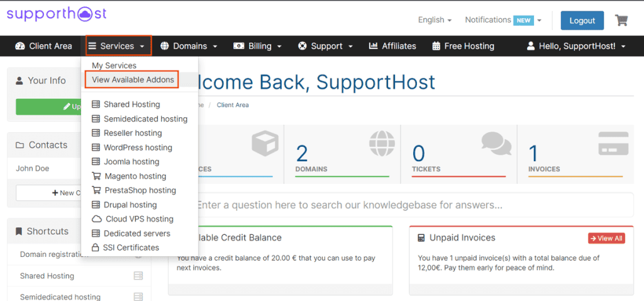
Task: Click the Services hamburger icon
Action: coord(92,46)
